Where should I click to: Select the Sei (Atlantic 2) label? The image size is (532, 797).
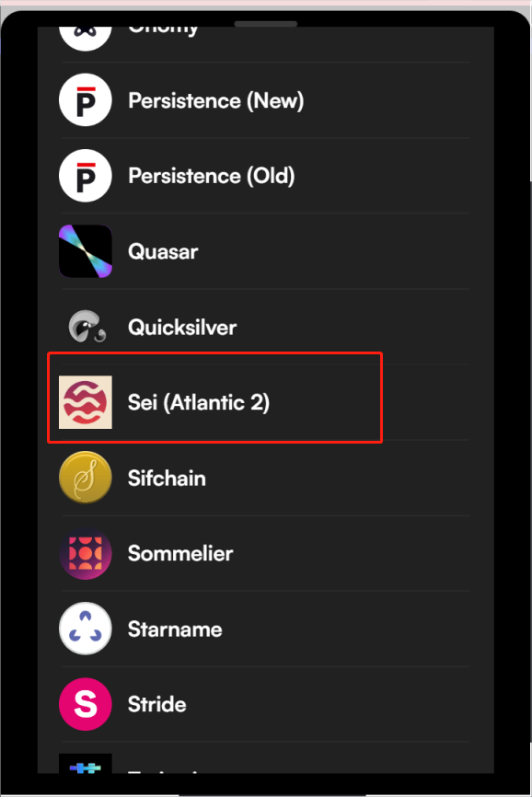(x=199, y=402)
